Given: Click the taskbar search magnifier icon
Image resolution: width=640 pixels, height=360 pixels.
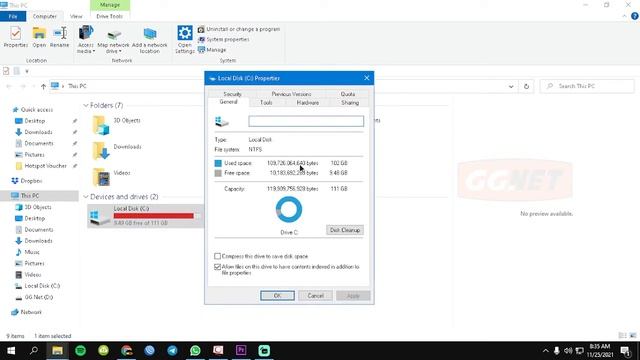Looking at the screenshot, I should pyautogui.click(x=34, y=351).
